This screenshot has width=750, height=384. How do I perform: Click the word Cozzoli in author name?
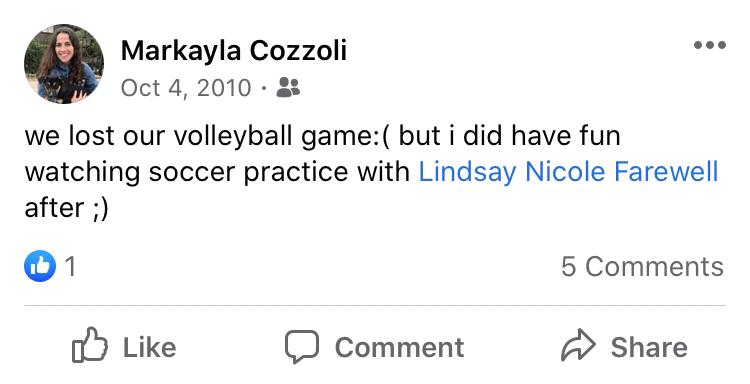(298, 51)
